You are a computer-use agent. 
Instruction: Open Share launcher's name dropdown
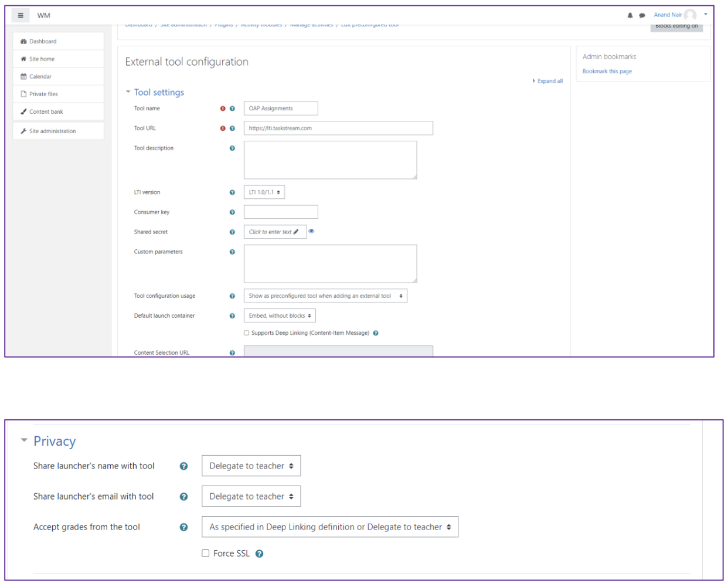[251, 466]
